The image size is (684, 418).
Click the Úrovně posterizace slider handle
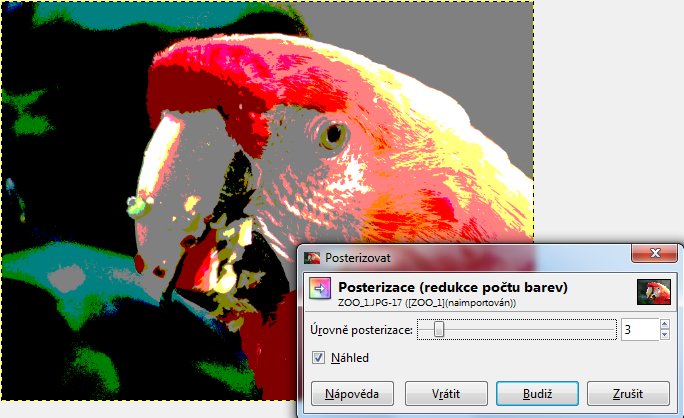pos(439,329)
